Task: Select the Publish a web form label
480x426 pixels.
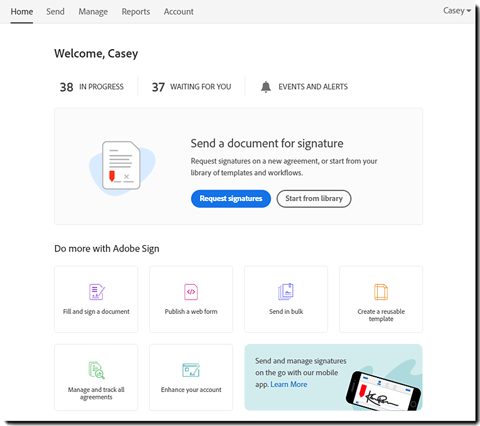Action: [x=191, y=312]
